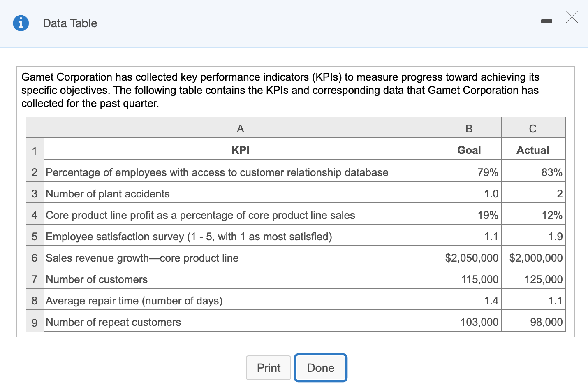Click the X icon to close the dialog
588x390 pixels.
[572, 17]
